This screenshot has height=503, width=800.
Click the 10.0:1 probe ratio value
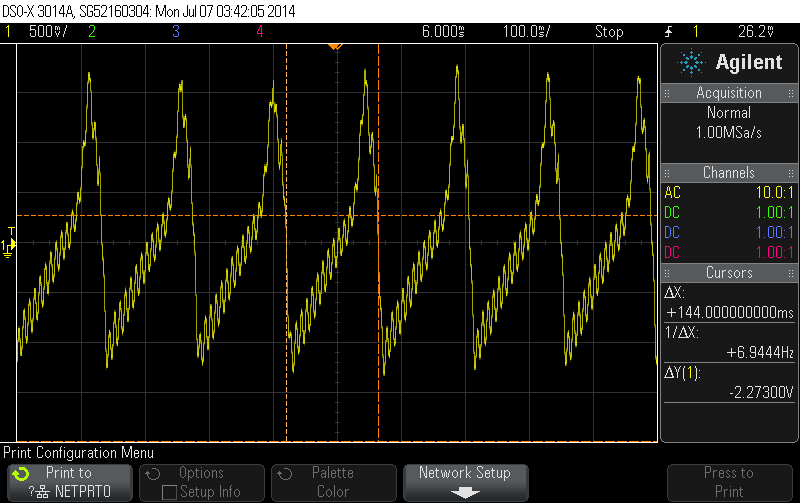tap(774, 192)
